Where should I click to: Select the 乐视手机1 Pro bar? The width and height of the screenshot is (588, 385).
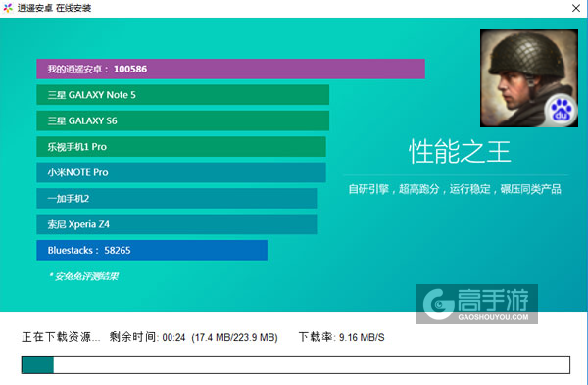click(x=181, y=147)
